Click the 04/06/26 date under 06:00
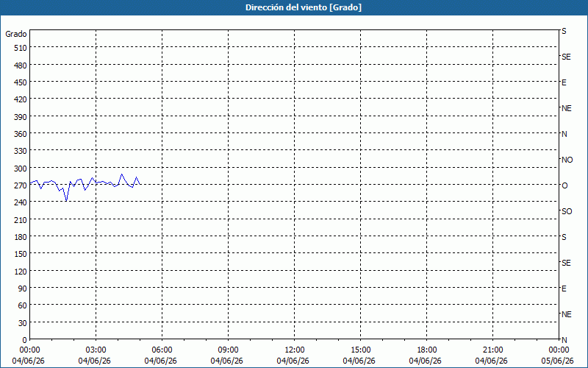588x368 pixels. [x=160, y=361]
